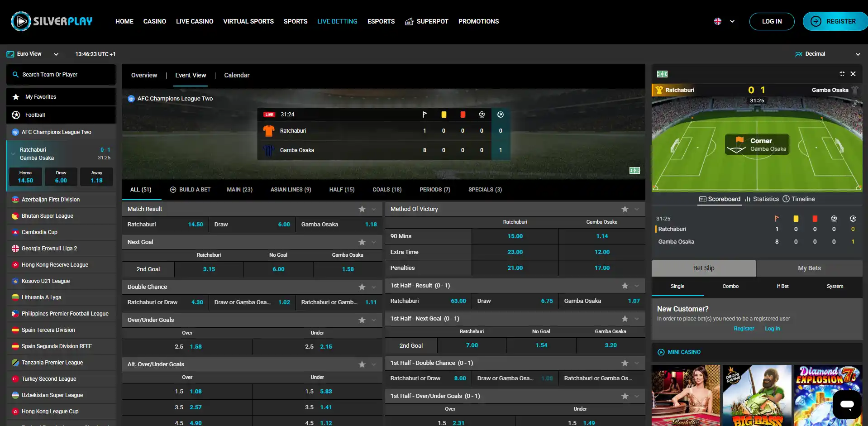Open the Euro View dropdown
Image resolution: width=868 pixels, height=426 pixels.
56,54
